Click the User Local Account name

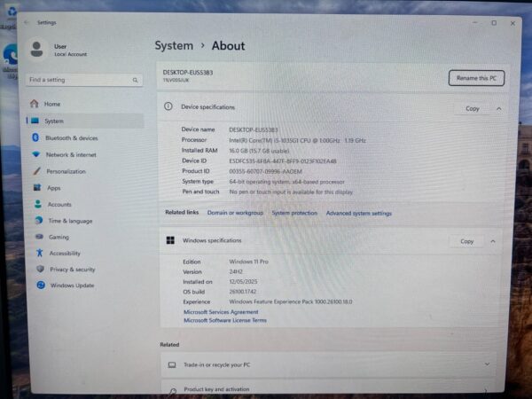click(x=70, y=50)
